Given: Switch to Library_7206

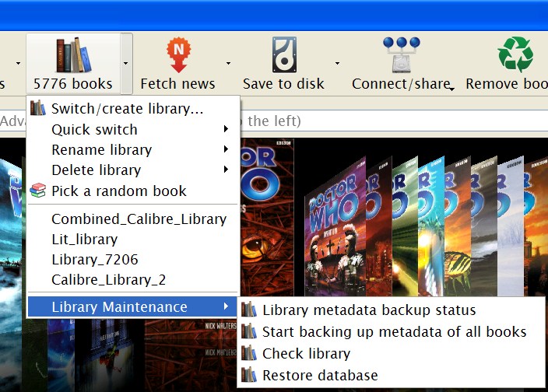Looking at the screenshot, I should point(133,259).
